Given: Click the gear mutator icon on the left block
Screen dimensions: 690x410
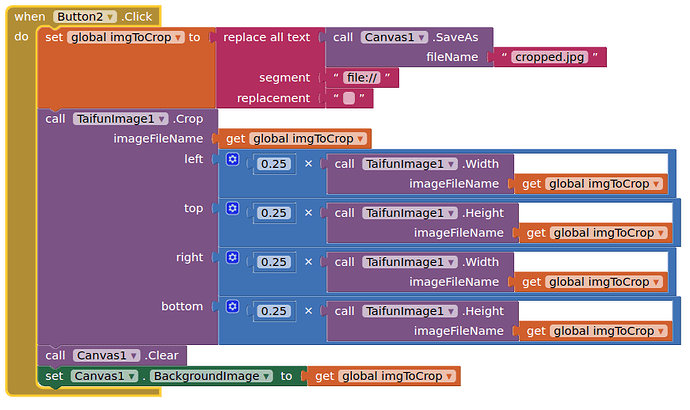Looking at the screenshot, I should coord(232,159).
